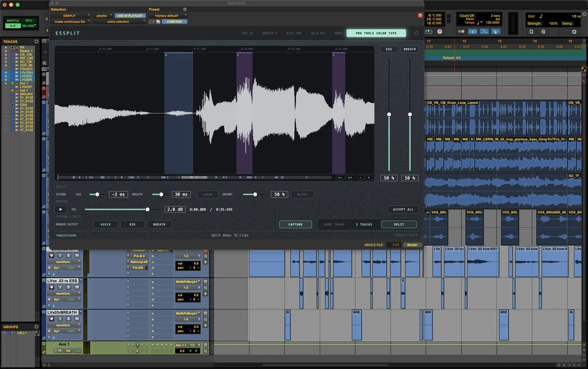Viewport: 588px width, 369px height.
Task: Select the BREATH tab above the threshold sliders
Action: point(410,49)
